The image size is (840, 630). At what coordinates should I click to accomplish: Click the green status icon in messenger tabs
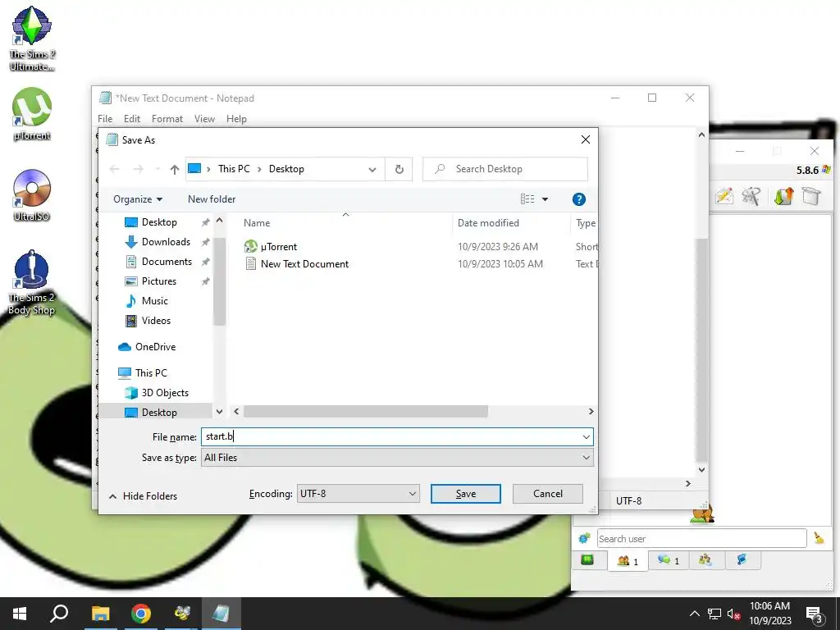[587, 560]
